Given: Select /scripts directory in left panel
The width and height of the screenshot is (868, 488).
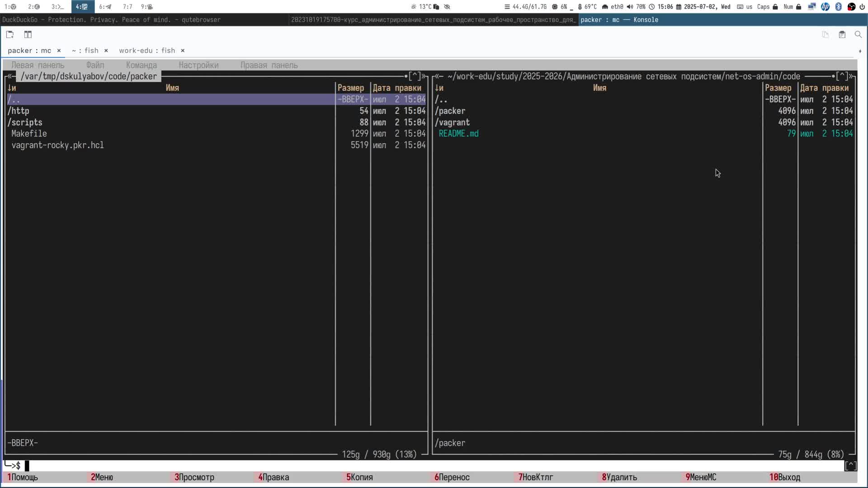Looking at the screenshot, I should click(x=216, y=122).
